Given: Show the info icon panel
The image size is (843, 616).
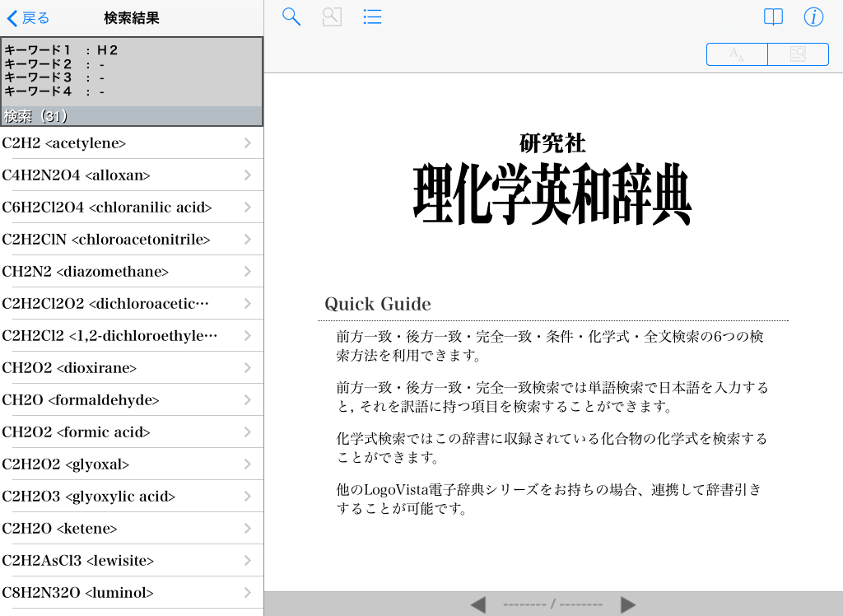Looking at the screenshot, I should (x=813, y=17).
